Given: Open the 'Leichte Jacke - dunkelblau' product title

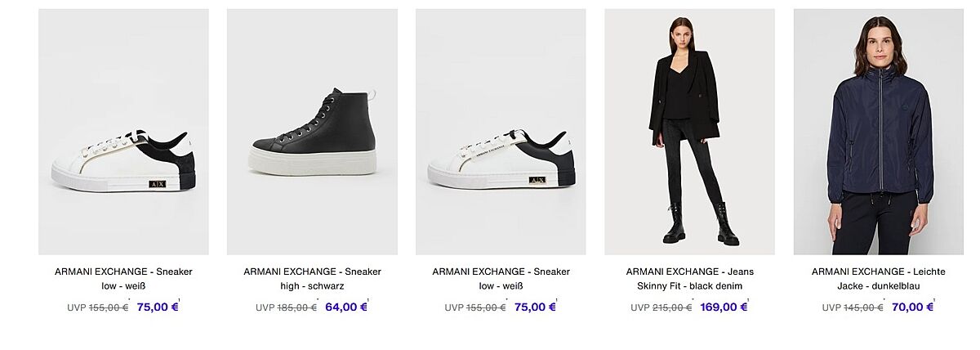Looking at the screenshot, I should (x=878, y=279).
